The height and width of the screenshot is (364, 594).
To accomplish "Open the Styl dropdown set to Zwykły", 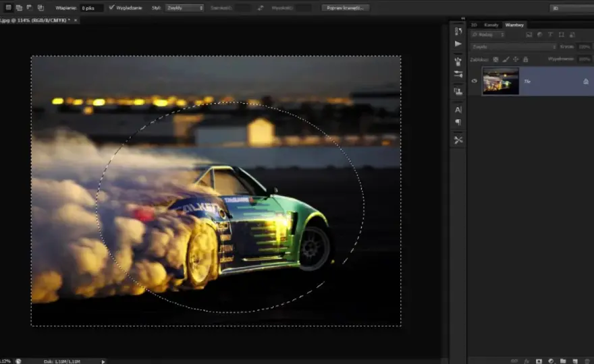I will tap(184, 7).
